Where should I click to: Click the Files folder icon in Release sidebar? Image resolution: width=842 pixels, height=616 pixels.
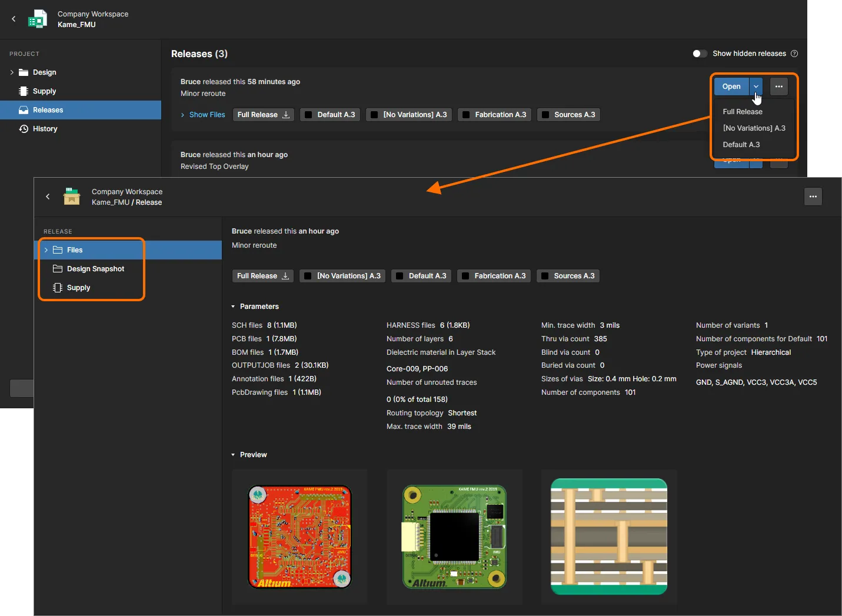(x=58, y=250)
